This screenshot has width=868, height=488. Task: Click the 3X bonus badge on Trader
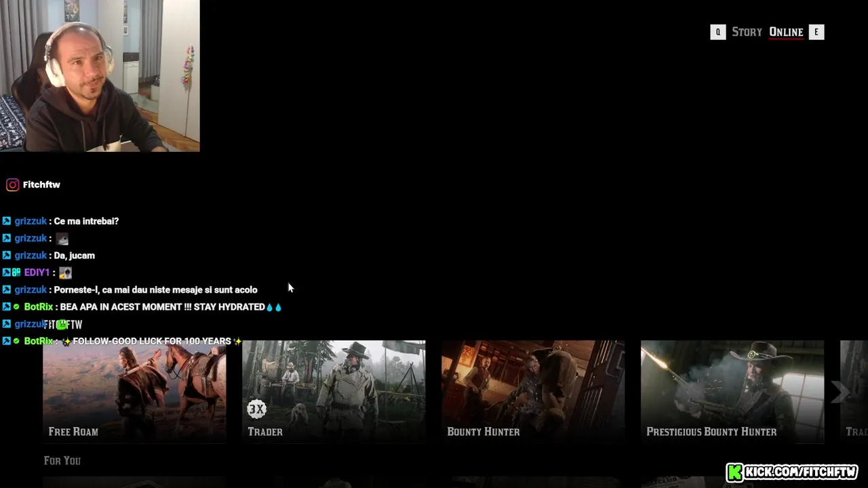(256, 409)
